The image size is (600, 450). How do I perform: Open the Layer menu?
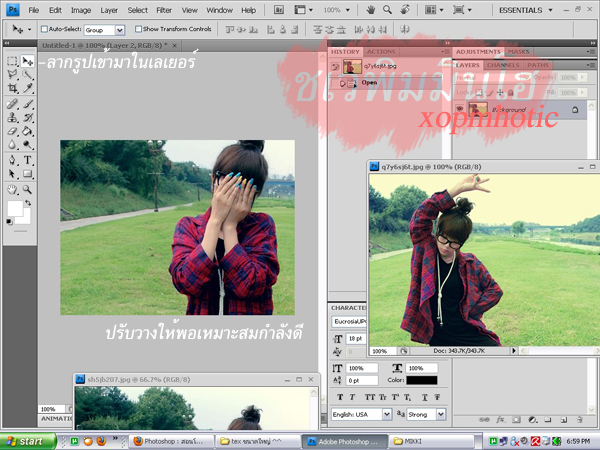pyautogui.click(x=109, y=10)
